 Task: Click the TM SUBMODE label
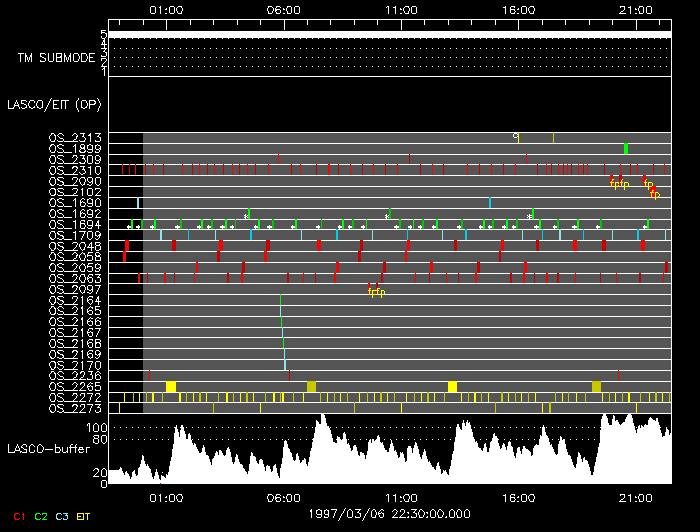pos(56,58)
